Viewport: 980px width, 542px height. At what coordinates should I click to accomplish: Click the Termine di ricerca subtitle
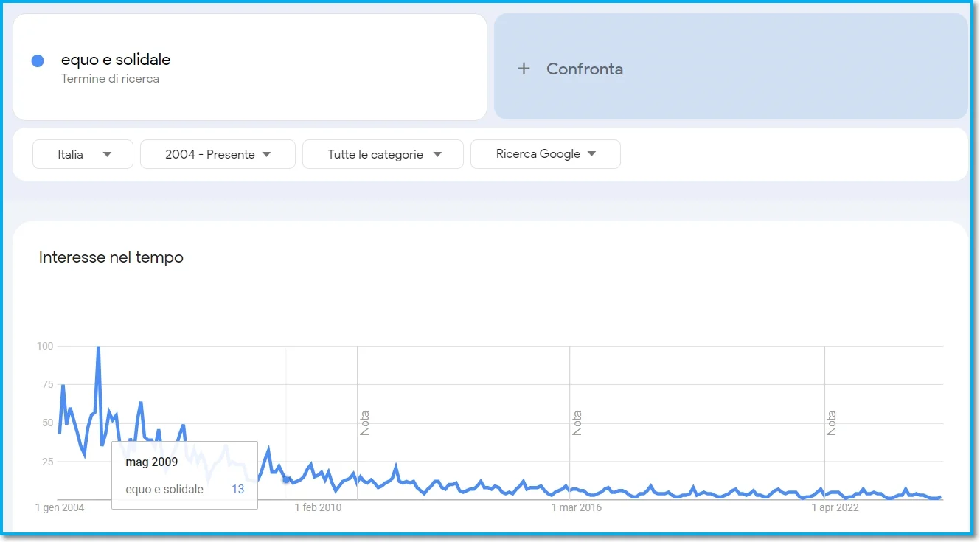(110, 78)
